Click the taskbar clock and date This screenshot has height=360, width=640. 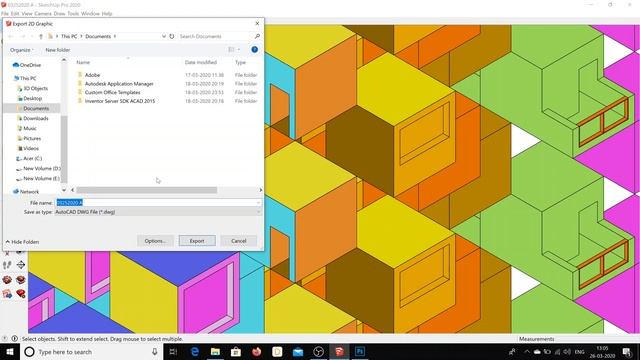(x=602, y=351)
